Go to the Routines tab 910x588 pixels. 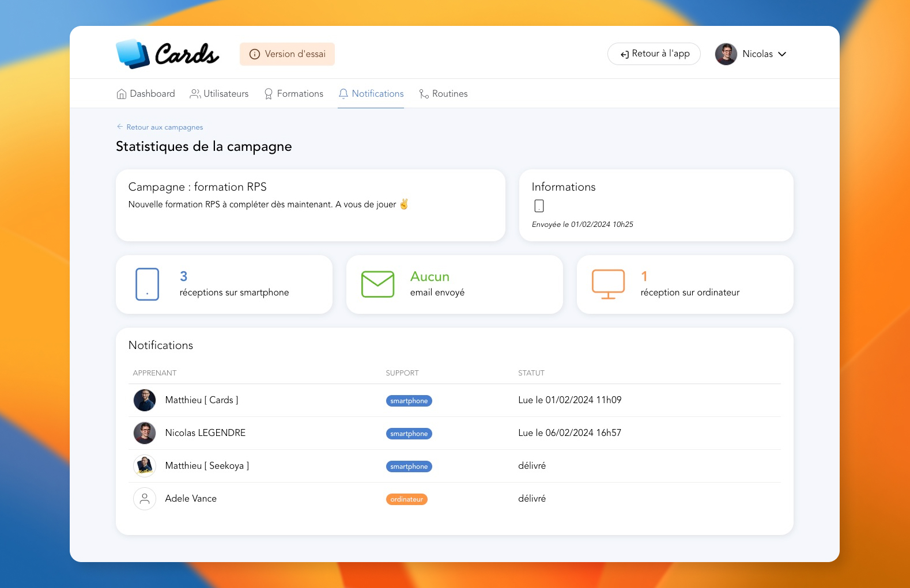[x=443, y=94]
